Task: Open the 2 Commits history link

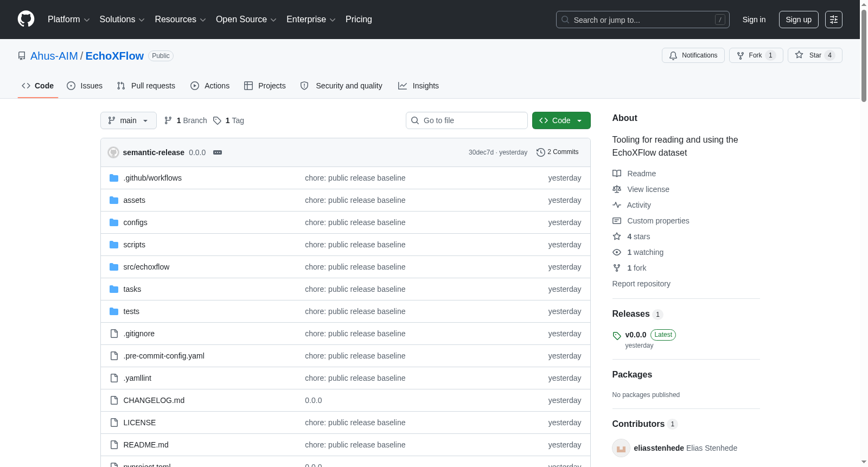Action: coord(557,152)
